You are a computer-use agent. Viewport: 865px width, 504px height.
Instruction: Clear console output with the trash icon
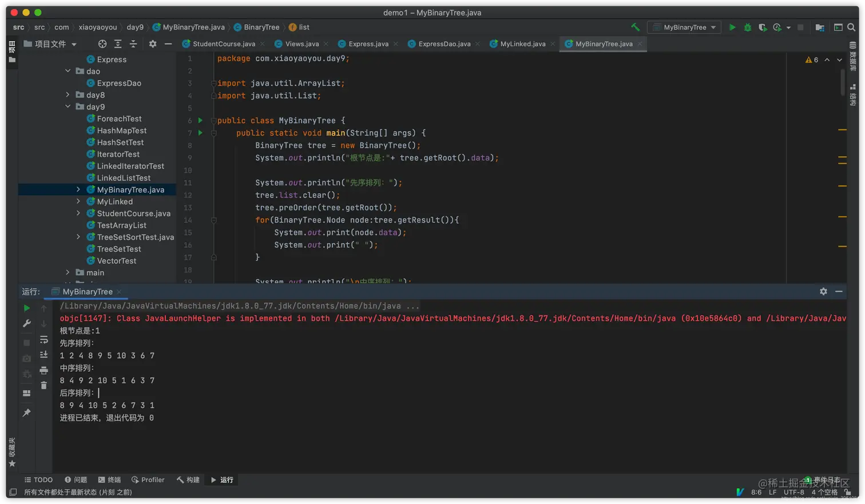coord(44,385)
